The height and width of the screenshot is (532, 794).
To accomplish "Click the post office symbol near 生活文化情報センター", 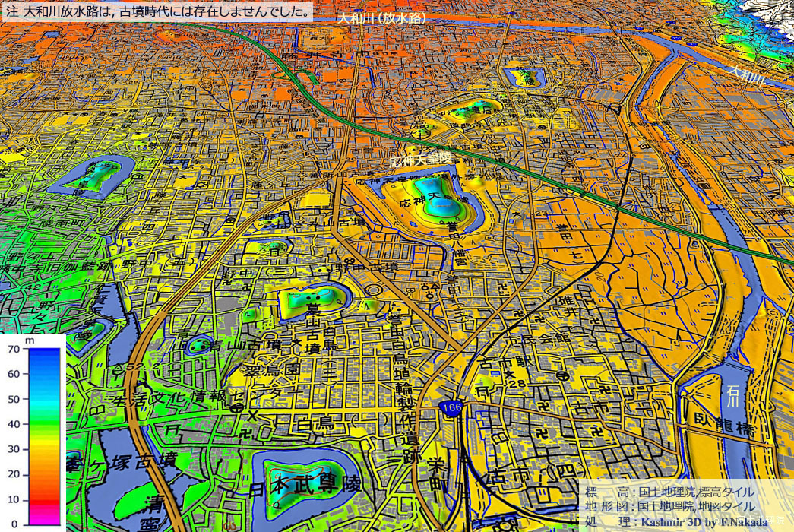I will point(236,409).
